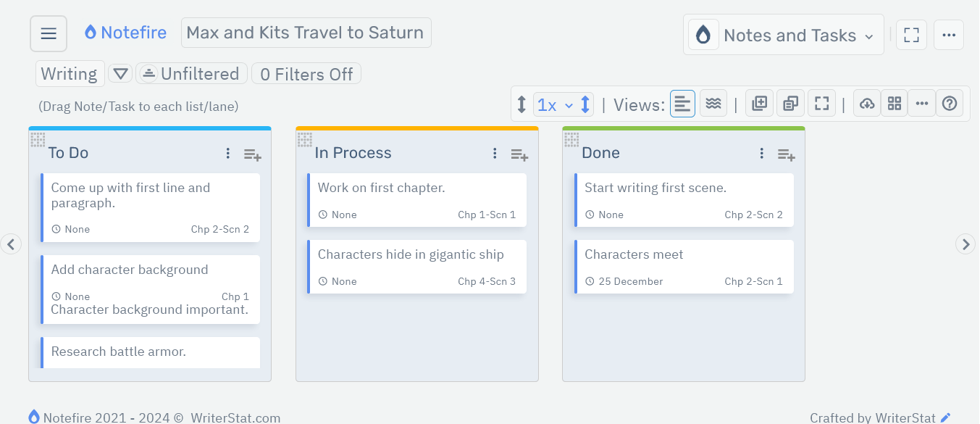
Task: Click the pencil edit icon next to Crafted by WriterStat
Action: point(945,417)
